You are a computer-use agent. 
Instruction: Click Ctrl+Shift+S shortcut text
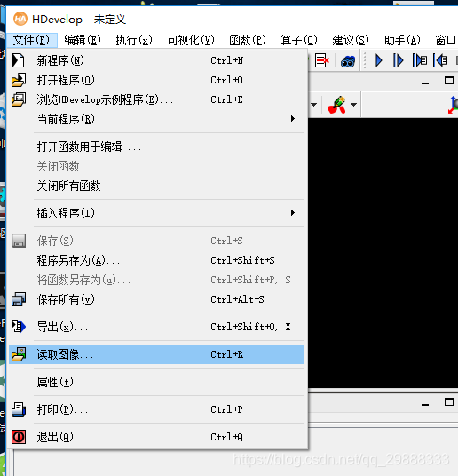coord(242,260)
